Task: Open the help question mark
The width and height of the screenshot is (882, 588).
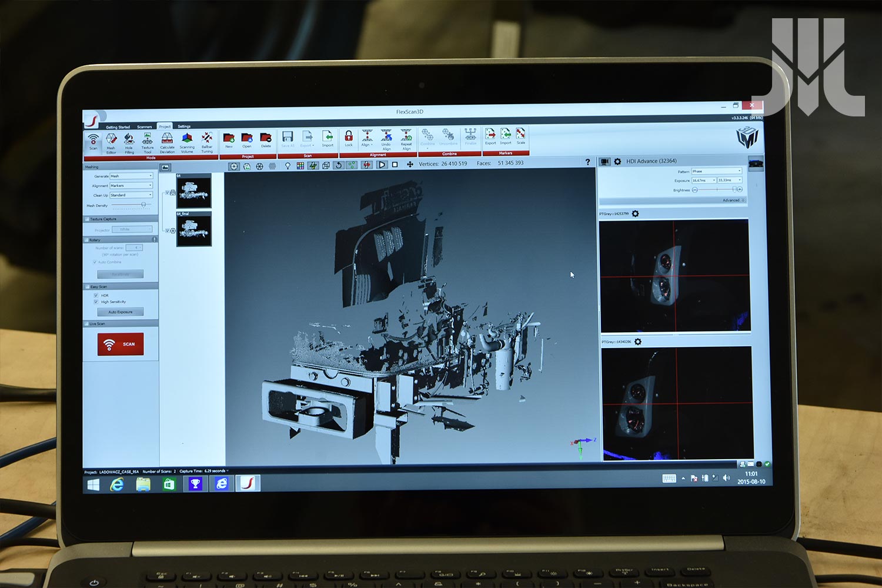Action: point(587,162)
